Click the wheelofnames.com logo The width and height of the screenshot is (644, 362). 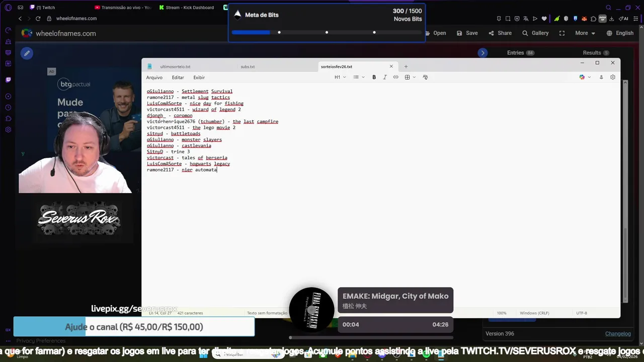pos(58,33)
